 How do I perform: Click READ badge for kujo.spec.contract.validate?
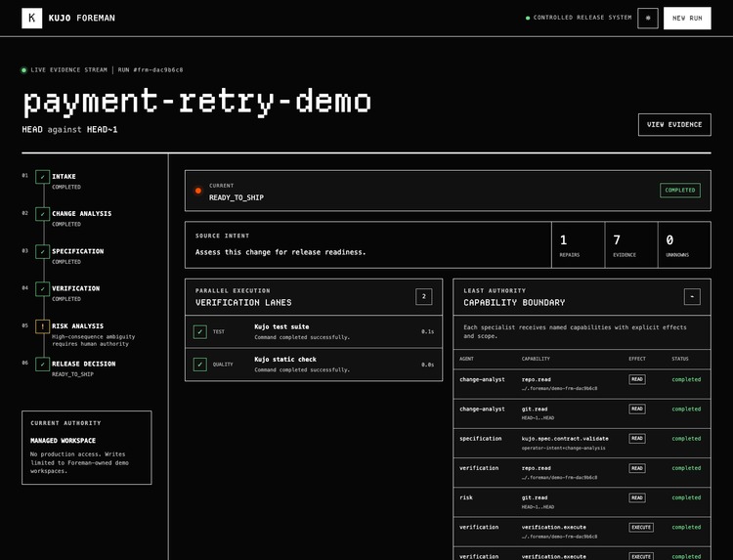click(x=637, y=438)
